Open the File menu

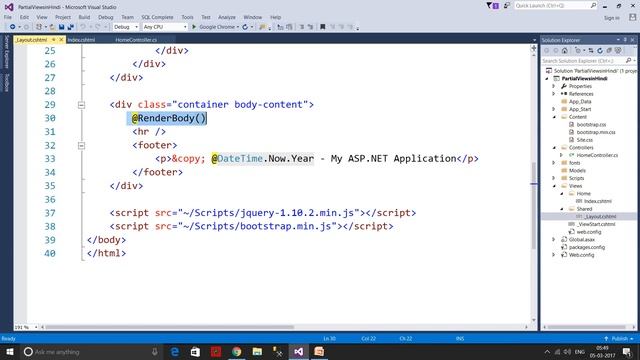click(x=8, y=17)
